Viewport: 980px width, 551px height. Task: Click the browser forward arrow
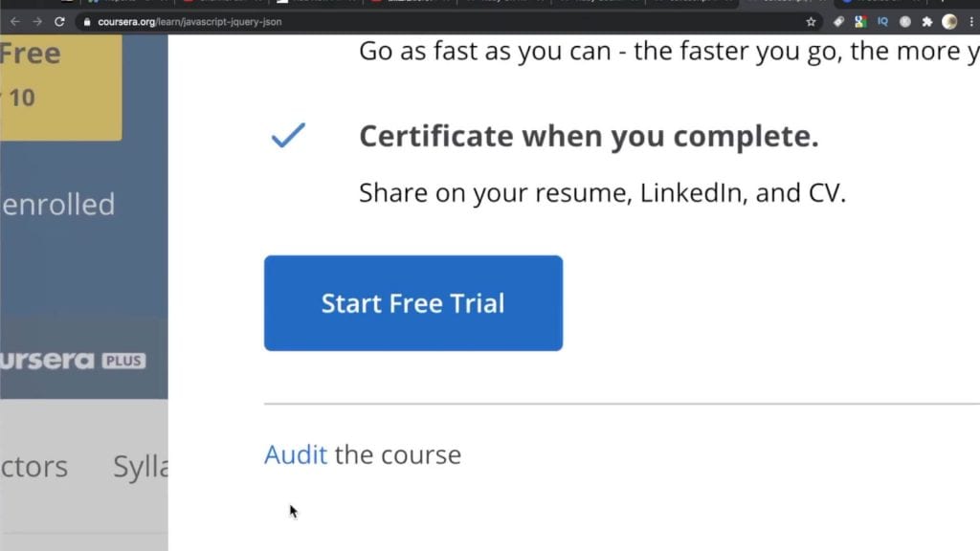coord(37,22)
